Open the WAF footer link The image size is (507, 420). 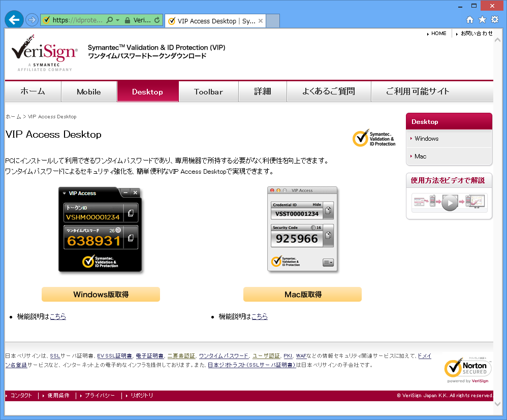click(x=301, y=356)
